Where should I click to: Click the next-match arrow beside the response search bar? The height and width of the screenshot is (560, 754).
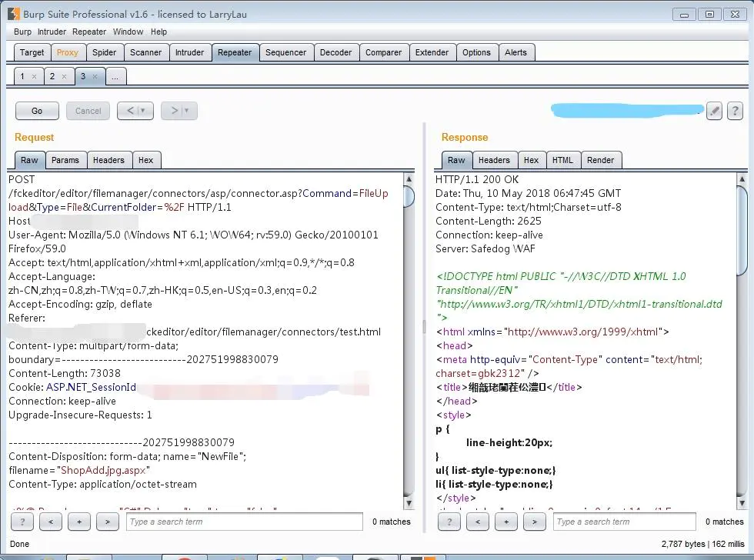tap(534, 522)
